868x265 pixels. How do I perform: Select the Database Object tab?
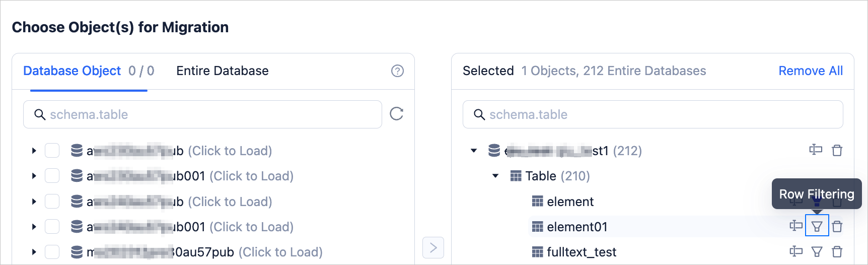[72, 71]
